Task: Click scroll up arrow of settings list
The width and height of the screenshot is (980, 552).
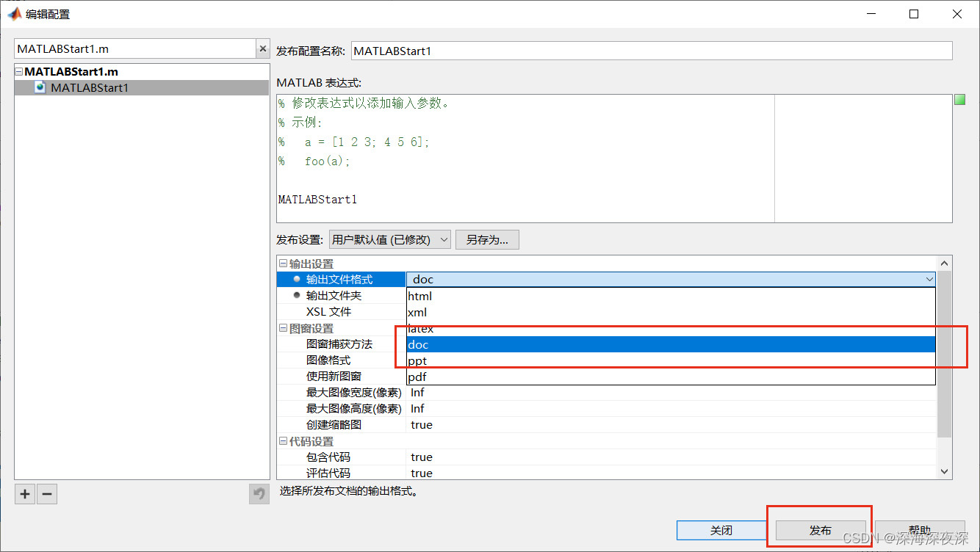Action: (x=945, y=264)
